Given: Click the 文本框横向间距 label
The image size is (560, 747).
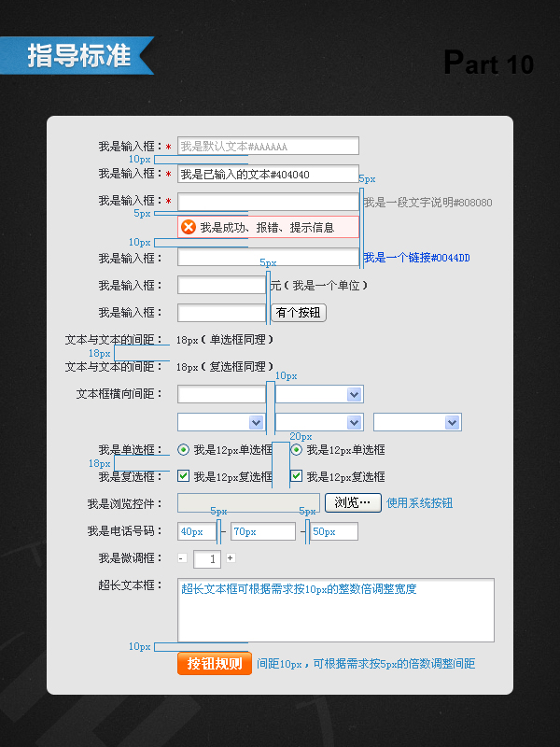Looking at the screenshot, I should pos(119,394).
